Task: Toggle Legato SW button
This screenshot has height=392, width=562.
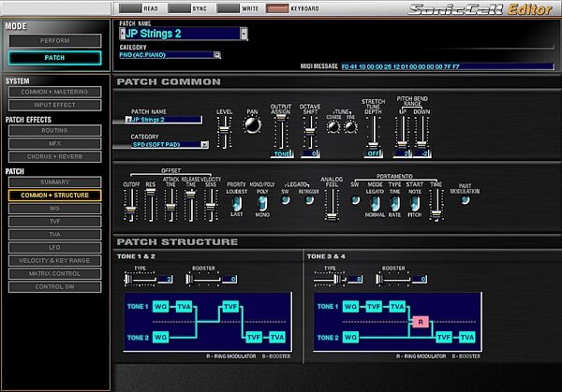Action: [286, 200]
